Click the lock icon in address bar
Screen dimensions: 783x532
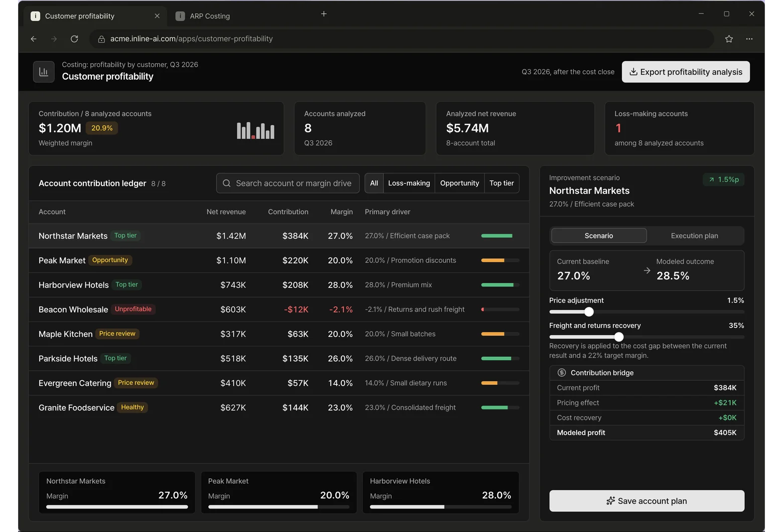[x=101, y=39]
